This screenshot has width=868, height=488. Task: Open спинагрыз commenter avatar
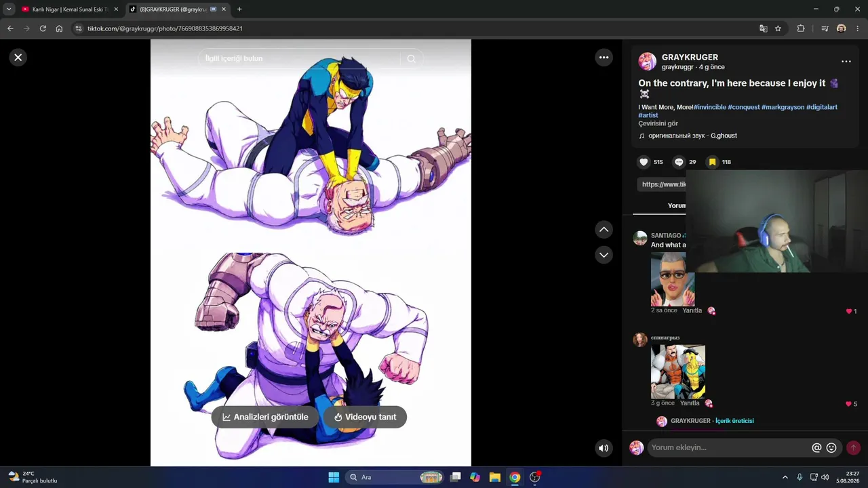pyautogui.click(x=640, y=340)
